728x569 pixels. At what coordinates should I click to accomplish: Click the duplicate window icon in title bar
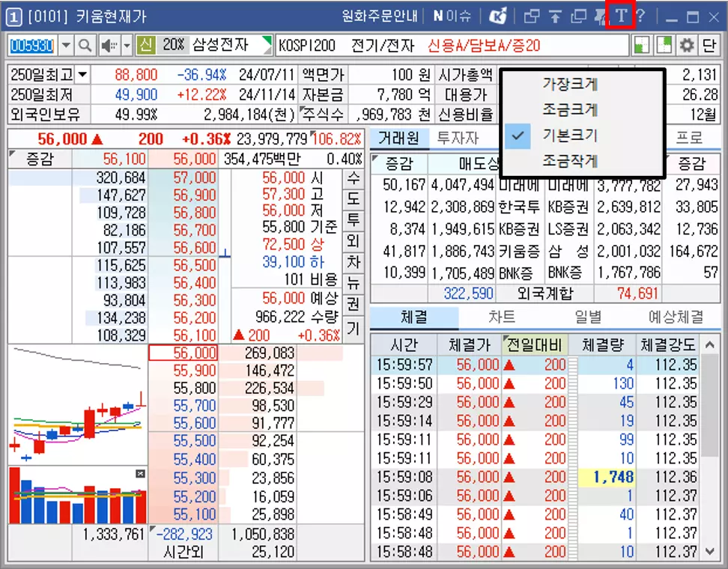578,16
